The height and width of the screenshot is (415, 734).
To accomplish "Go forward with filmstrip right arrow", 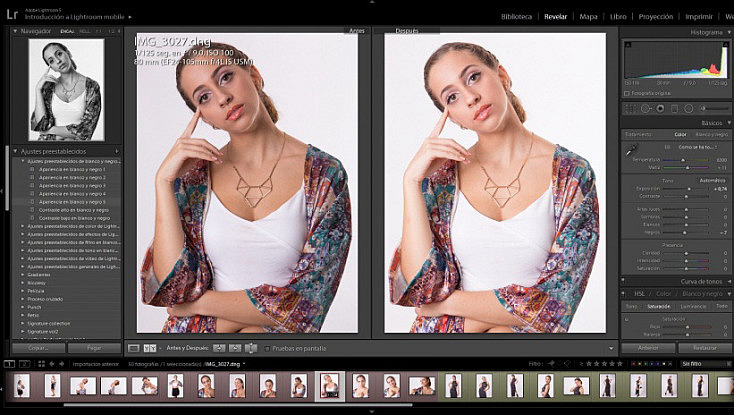I will pyautogui.click(x=62, y=364).
